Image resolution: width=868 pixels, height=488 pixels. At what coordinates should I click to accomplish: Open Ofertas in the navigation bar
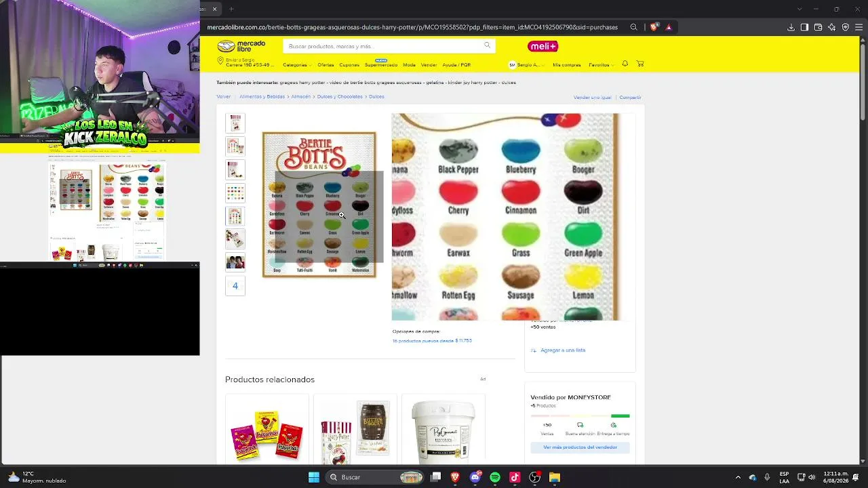pyautogui.click(x=325, y=64)
